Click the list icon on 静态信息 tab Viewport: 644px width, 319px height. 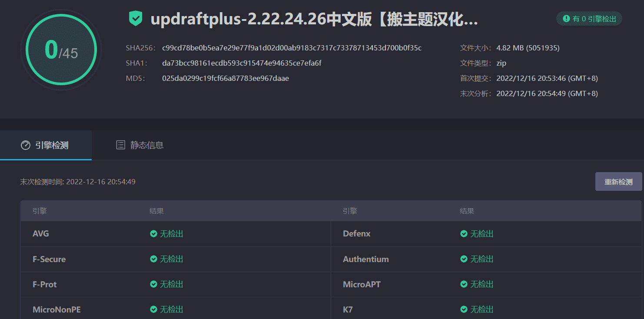click(x=121, y=145)
